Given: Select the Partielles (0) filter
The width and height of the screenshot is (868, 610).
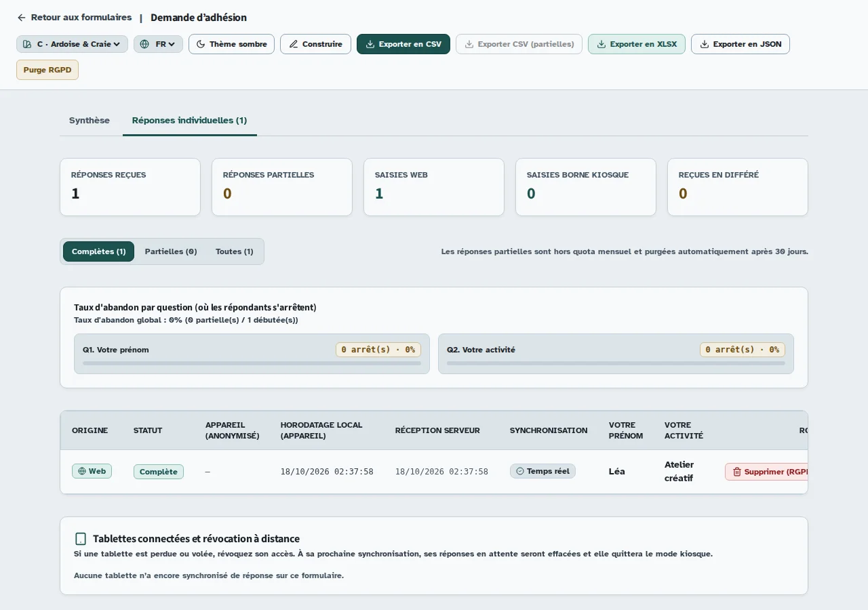Looking at the screenshot, I should click(x=171, y=251).
